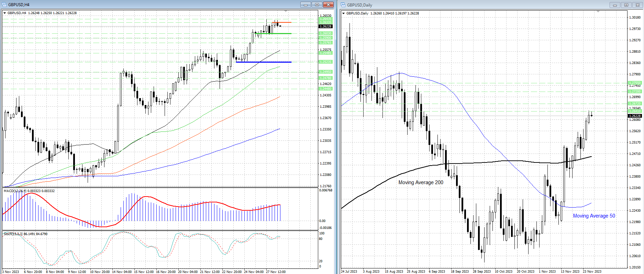Click the 1.21760 price on H4 axis
This screenshot has width=644, height=274.
326,186
